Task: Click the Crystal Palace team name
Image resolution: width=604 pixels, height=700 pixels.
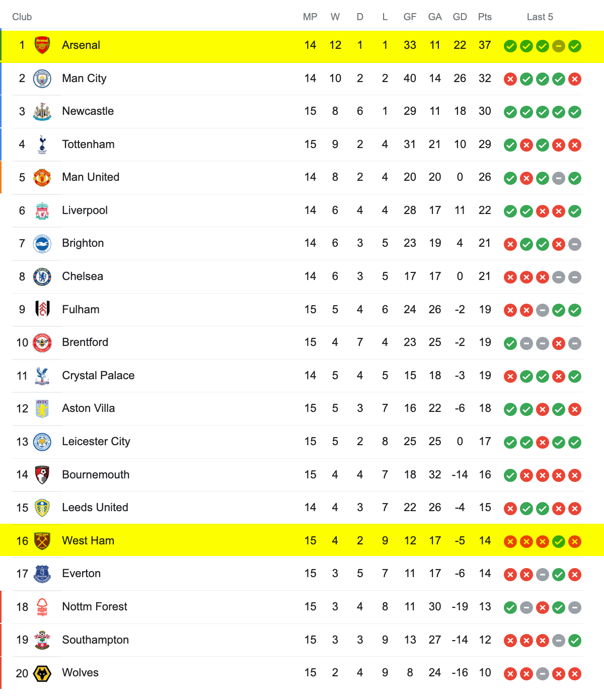Action: (98, 376)
